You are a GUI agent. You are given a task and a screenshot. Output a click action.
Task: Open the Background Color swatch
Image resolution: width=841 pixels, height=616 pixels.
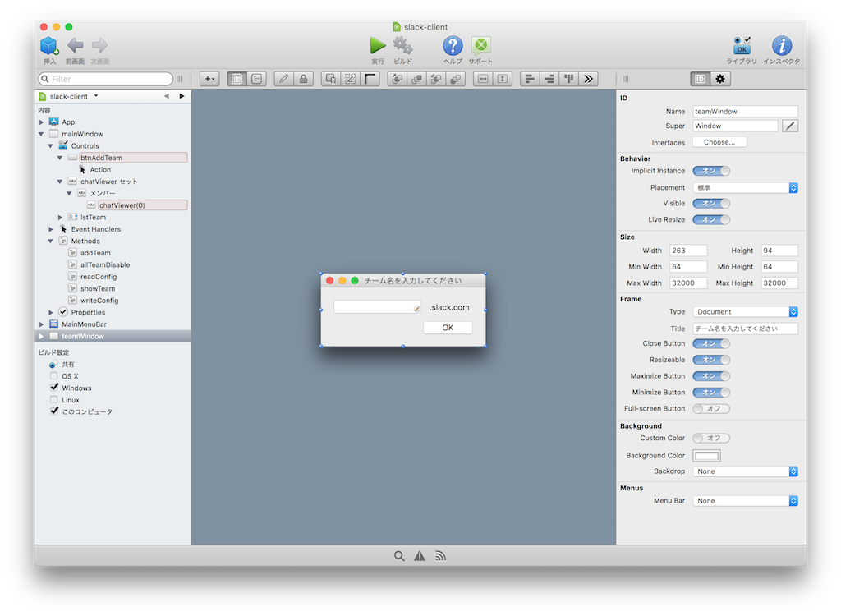click(x=706, y=456)
